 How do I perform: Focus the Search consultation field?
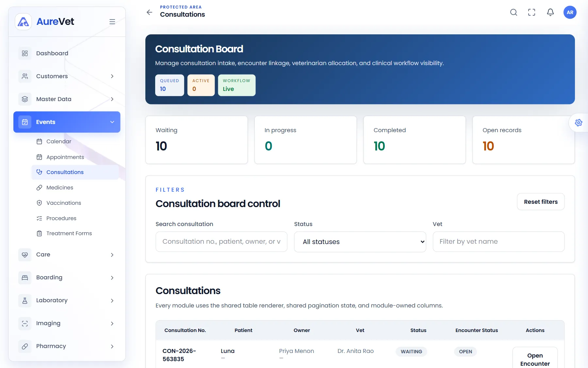(221, 242)
